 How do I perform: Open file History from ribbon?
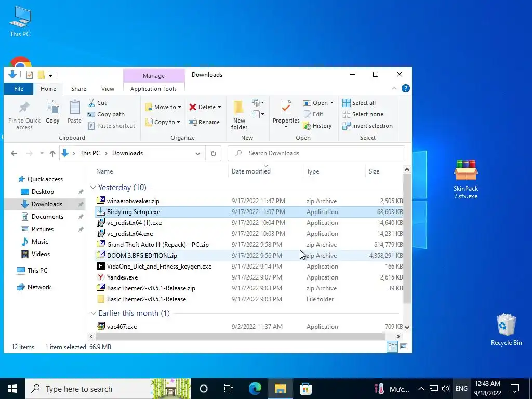pos(317,126)
